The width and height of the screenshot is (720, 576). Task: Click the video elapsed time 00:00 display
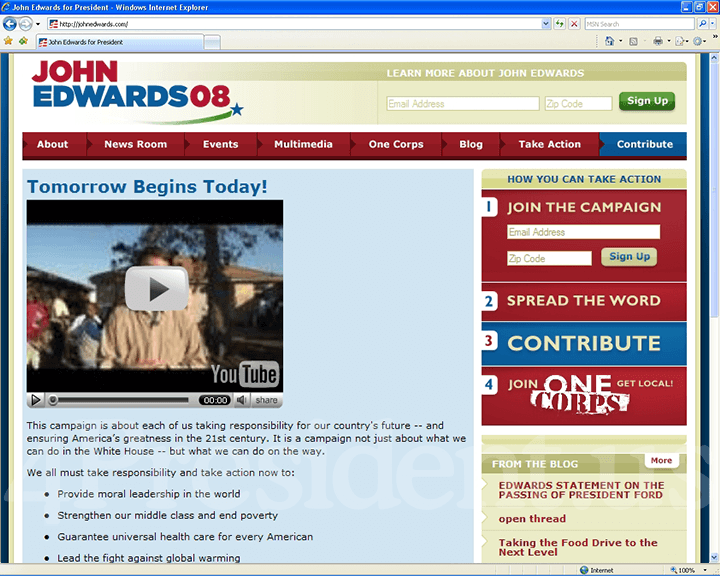coord(215,400)
